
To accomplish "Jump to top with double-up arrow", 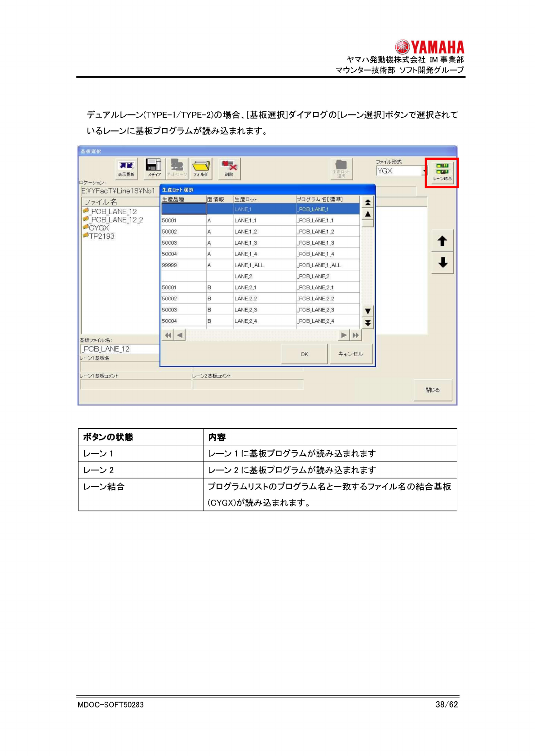I will [x=368, y=202].
